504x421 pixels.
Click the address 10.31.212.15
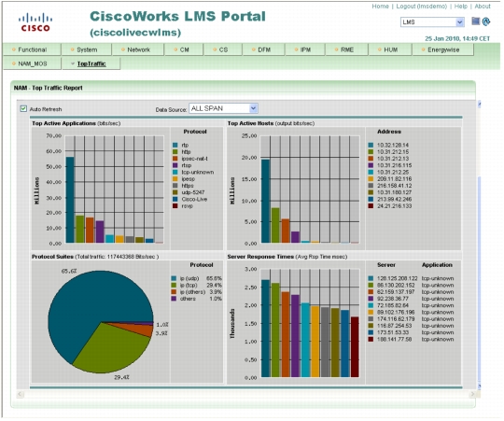[x=393, y=151]
